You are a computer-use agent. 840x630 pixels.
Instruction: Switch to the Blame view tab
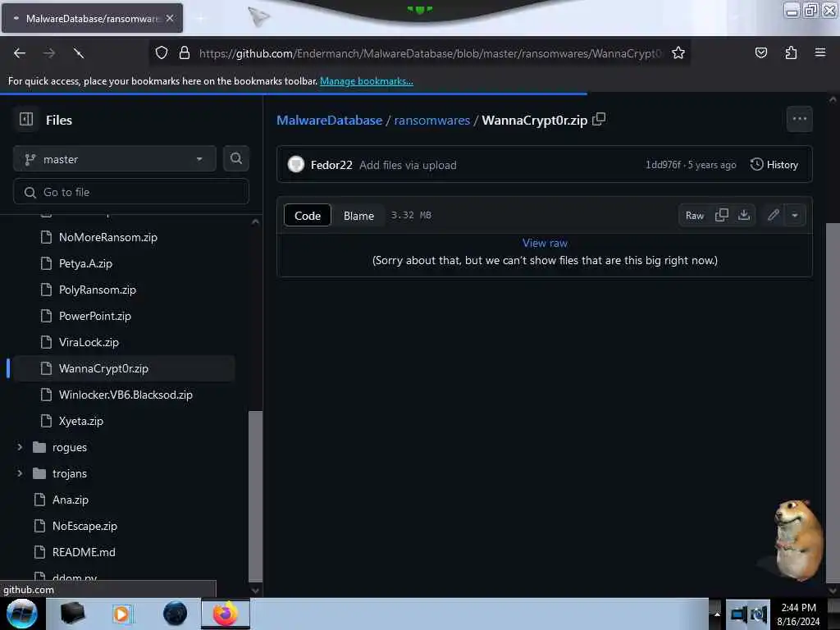click(358, 216)
